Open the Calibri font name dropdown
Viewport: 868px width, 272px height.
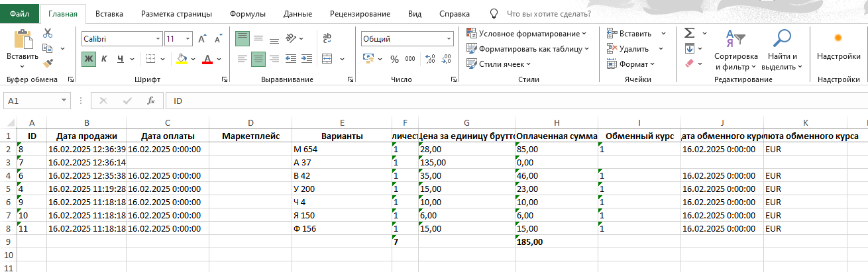(x=158, y=39)
